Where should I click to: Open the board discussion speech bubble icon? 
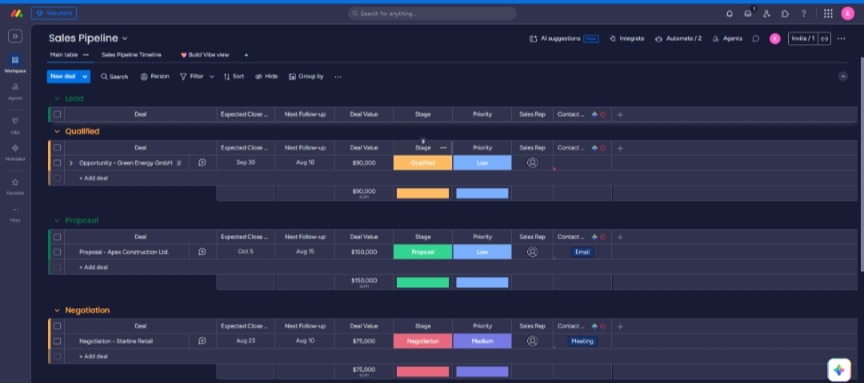pos(756,39)
